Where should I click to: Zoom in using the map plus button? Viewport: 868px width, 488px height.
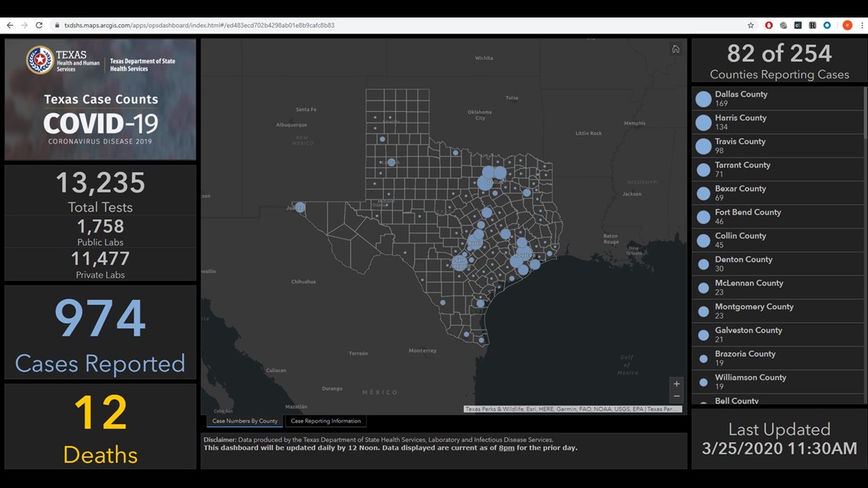(676, 384)
